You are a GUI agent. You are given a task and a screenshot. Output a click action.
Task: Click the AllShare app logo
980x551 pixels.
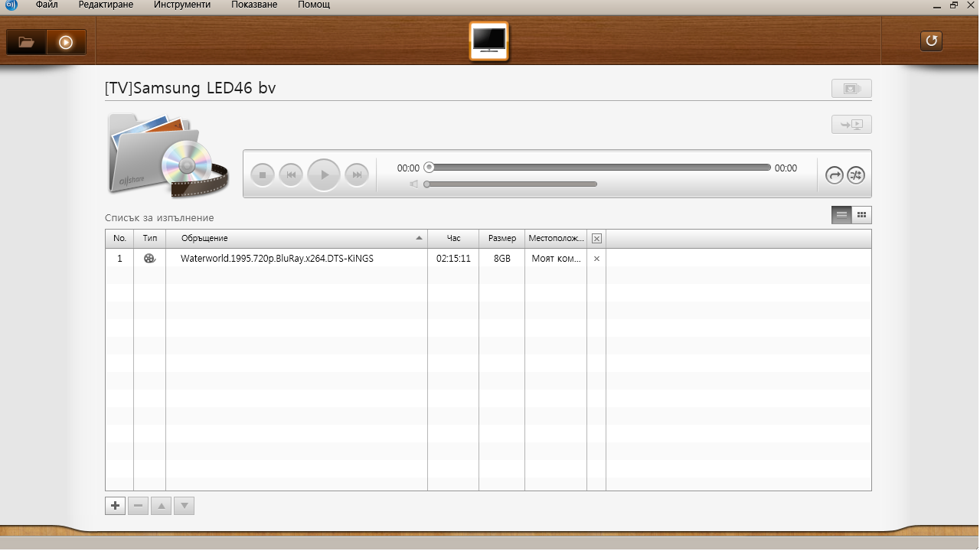coord(11,5)
